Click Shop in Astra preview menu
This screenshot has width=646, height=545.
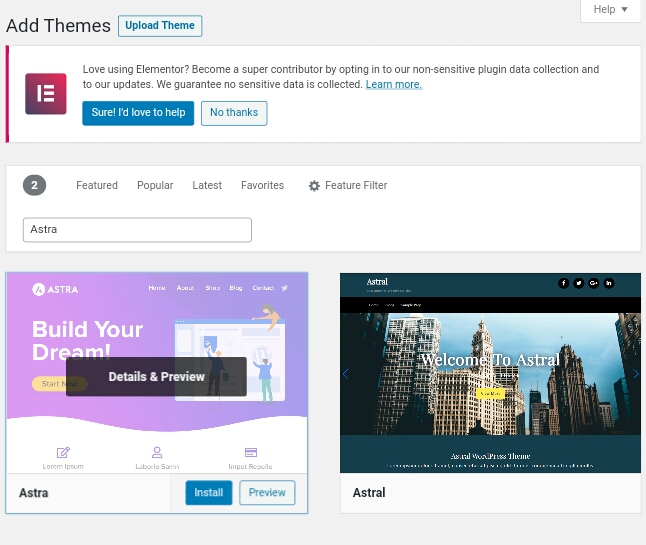coord(213,288)
